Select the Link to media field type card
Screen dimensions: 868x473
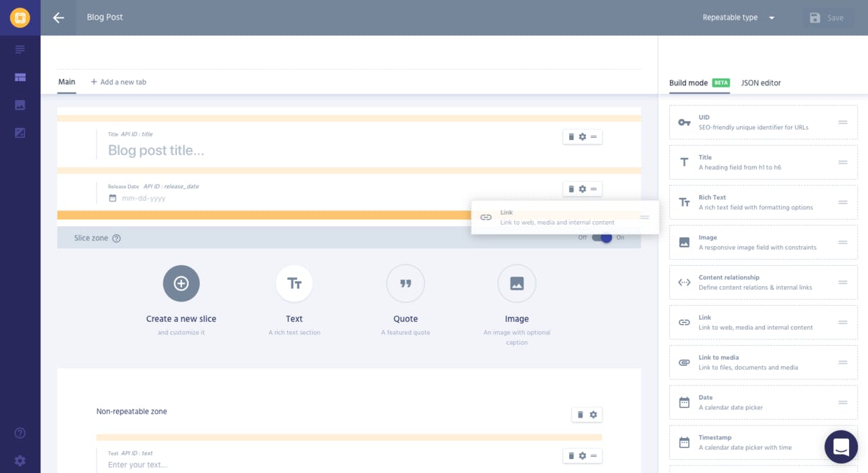763,362
